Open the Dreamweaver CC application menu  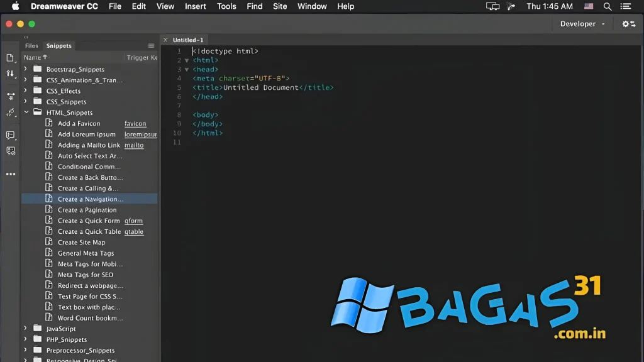[x=65, y=6]
